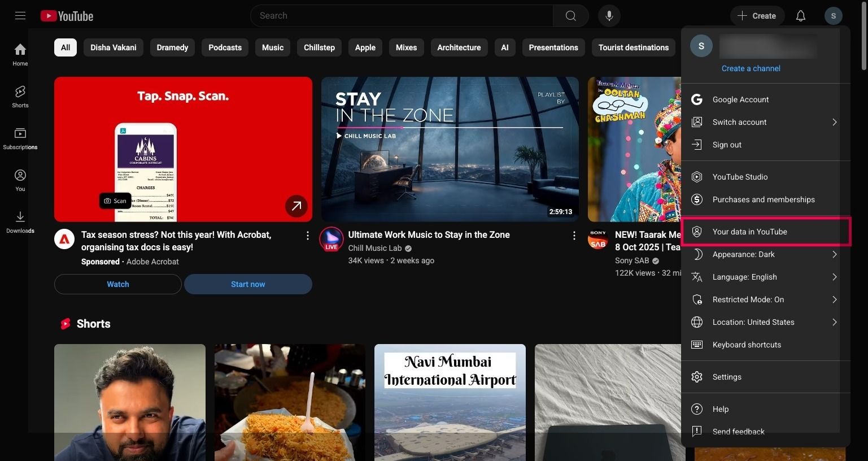Click the Chill Music Lab channel avatar
Viewport: 868px width, 461px height.
click(332, 239)
